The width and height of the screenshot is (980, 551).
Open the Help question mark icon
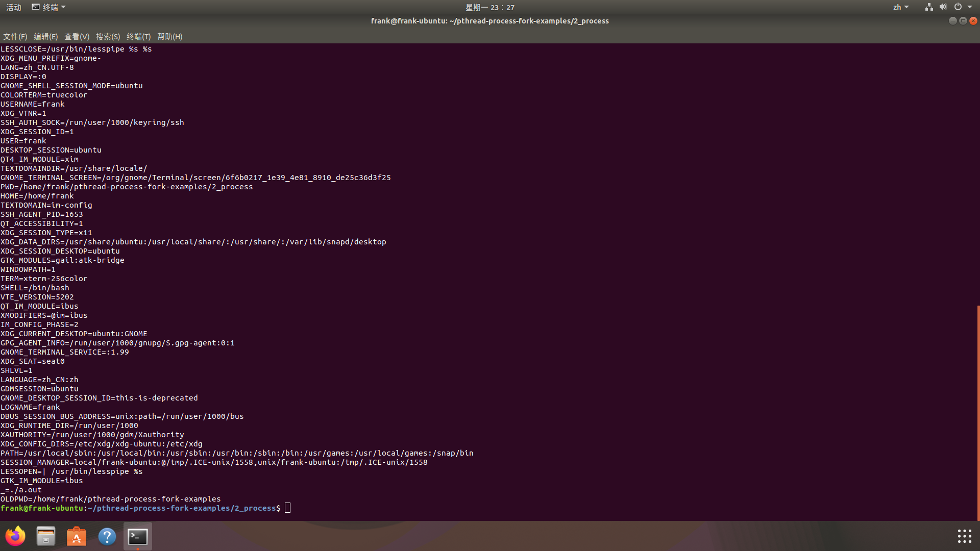pos(107,536)
